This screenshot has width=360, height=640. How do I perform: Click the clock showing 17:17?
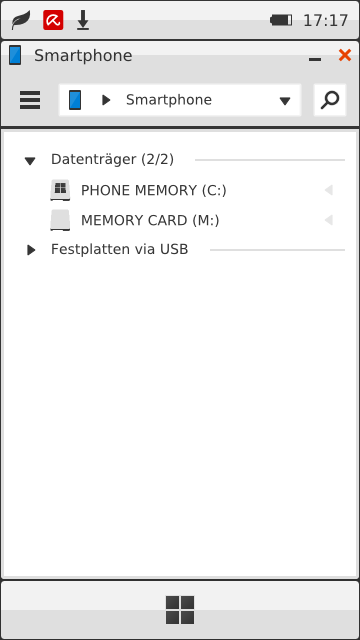325,20
